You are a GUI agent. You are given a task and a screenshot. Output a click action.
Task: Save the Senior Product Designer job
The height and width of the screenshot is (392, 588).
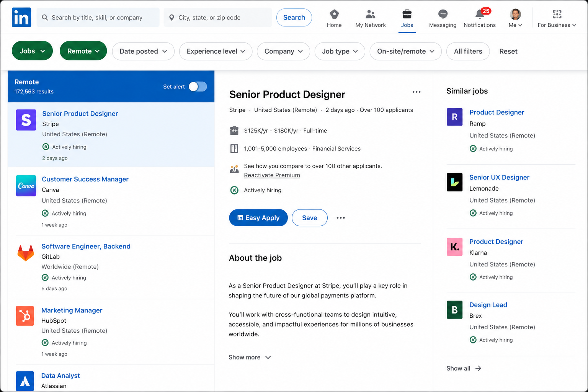tap(309, 218)
